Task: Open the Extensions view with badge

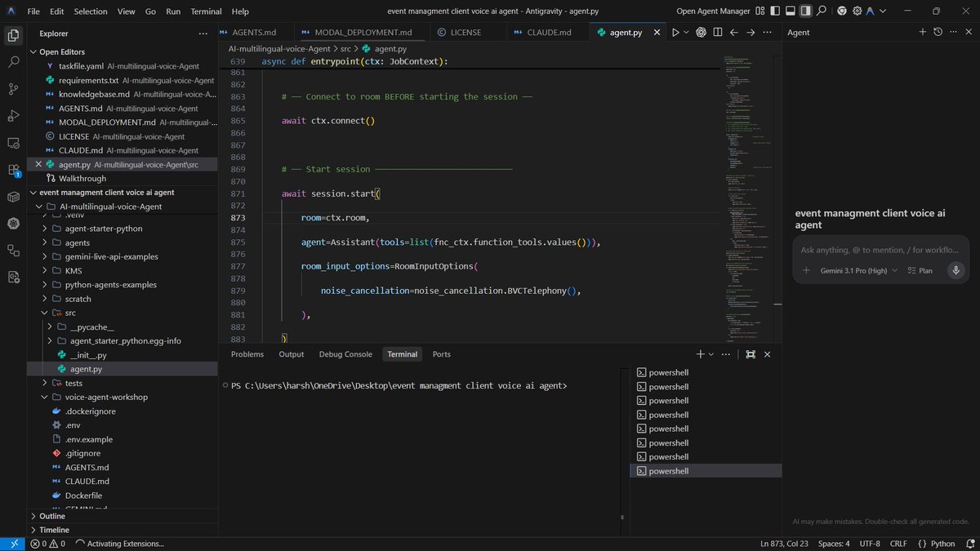Action: [x=13, y=169]
